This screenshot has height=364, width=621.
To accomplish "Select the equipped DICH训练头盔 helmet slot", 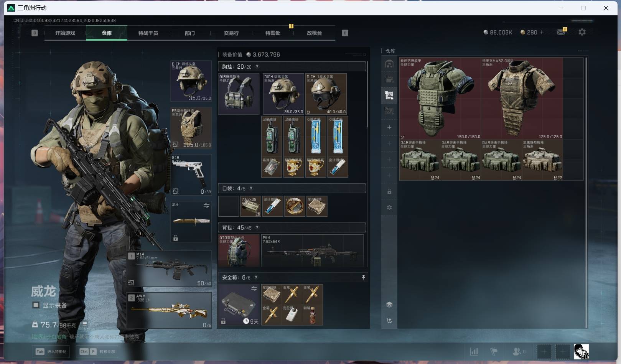I will [x=191, y=81].
